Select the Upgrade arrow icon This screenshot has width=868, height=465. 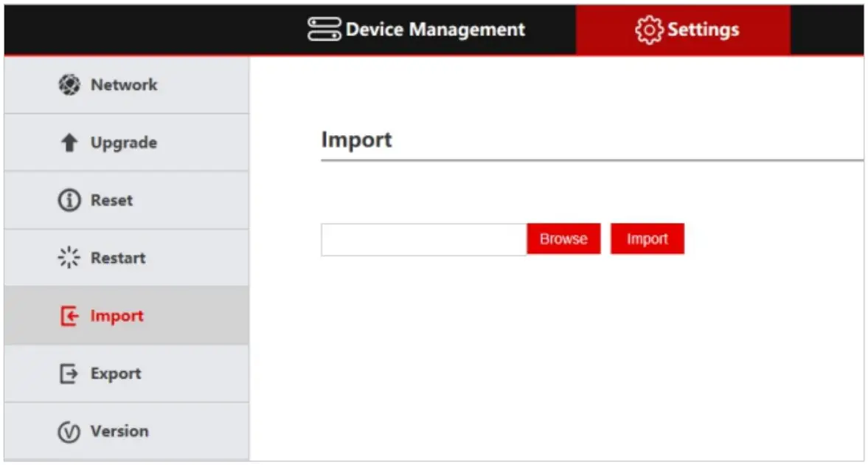[x=68, y=142]
